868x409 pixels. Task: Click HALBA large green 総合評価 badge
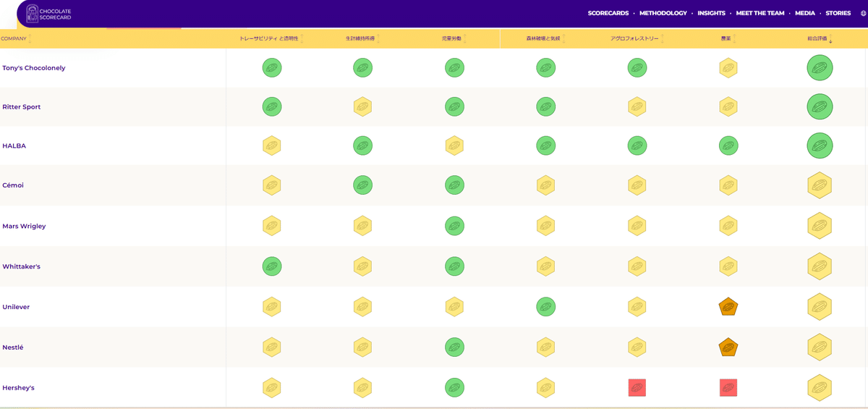820,146
